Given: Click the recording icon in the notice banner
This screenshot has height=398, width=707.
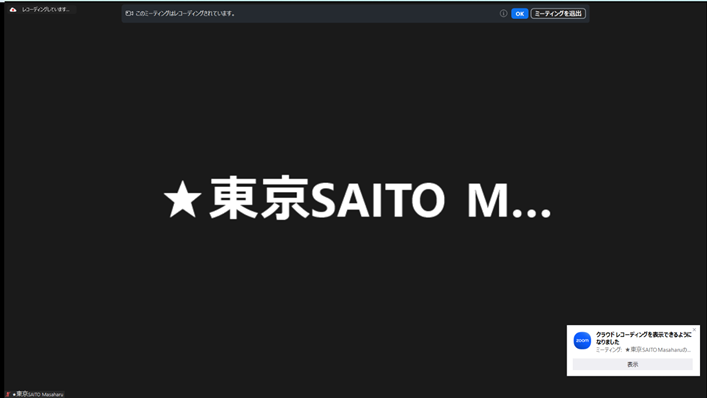Looking at the screenshot, I should click(129, 14).
